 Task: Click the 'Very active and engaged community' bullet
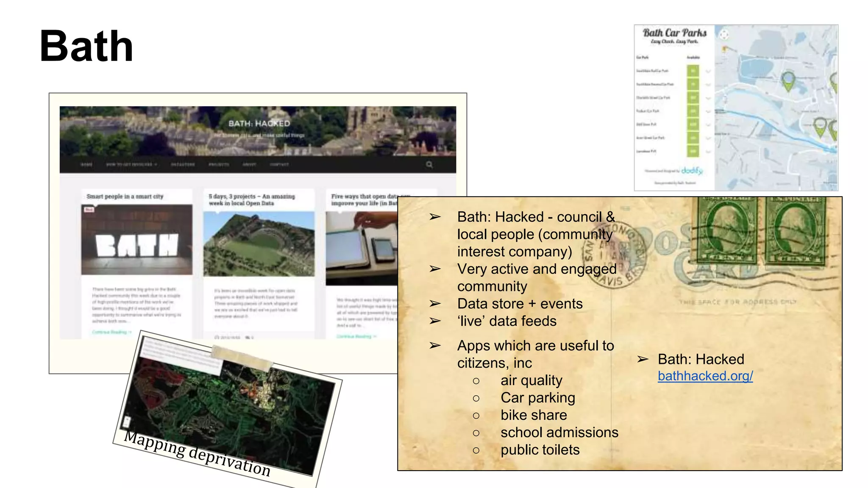click(537, 277)
